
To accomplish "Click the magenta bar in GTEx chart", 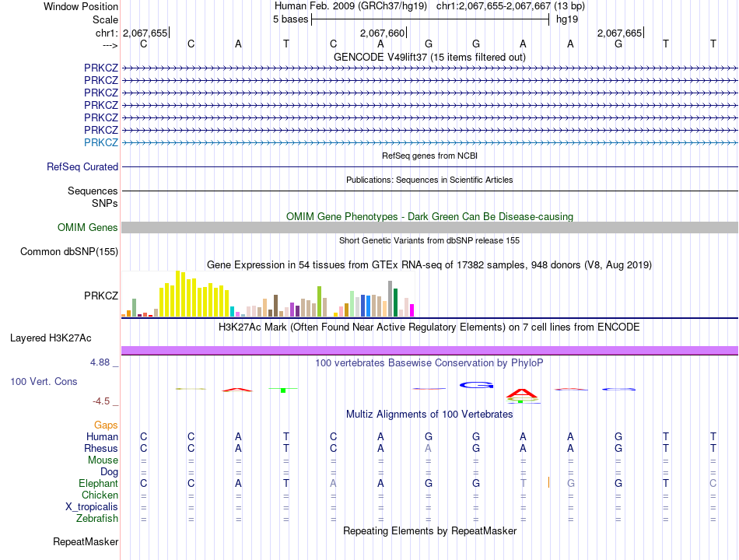I will pyautogui.click(x=412, y=310).
